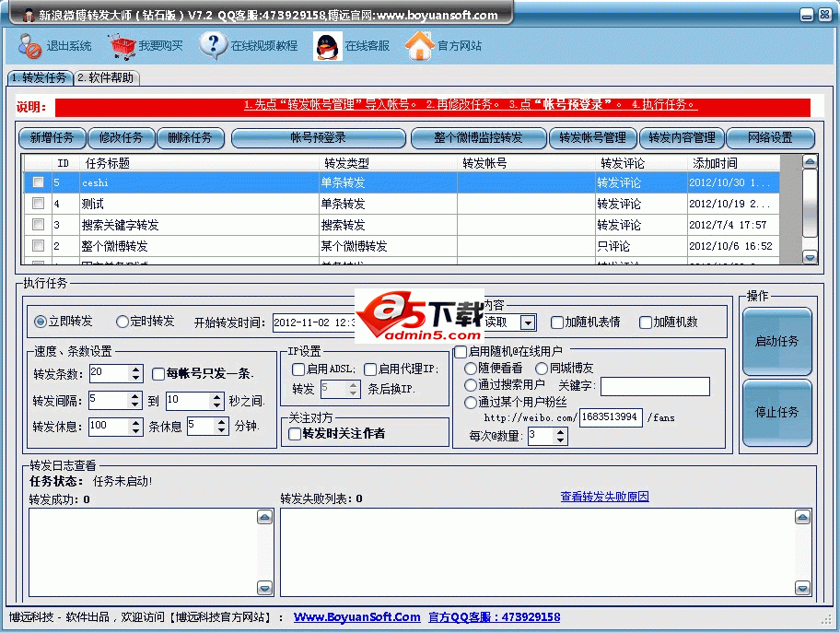Open 在线视频教程 help question icon
The width and height of the screenshot is (840, 633).
(x=213, y=45)
